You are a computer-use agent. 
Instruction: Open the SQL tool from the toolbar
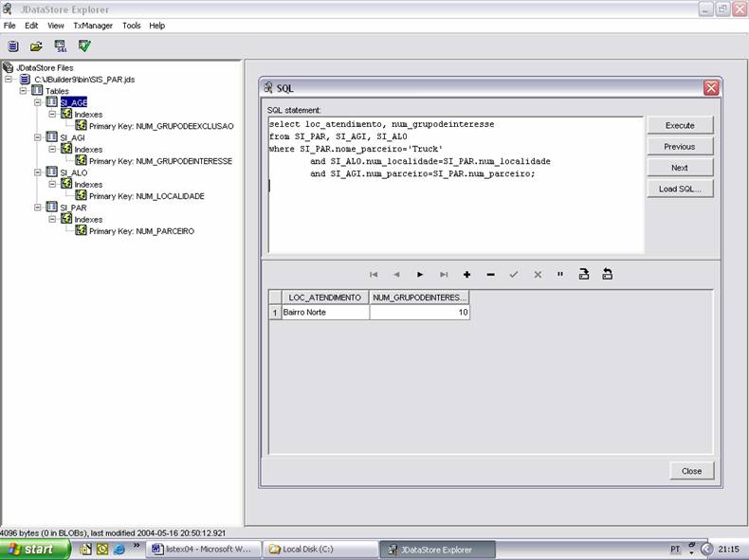61,46
